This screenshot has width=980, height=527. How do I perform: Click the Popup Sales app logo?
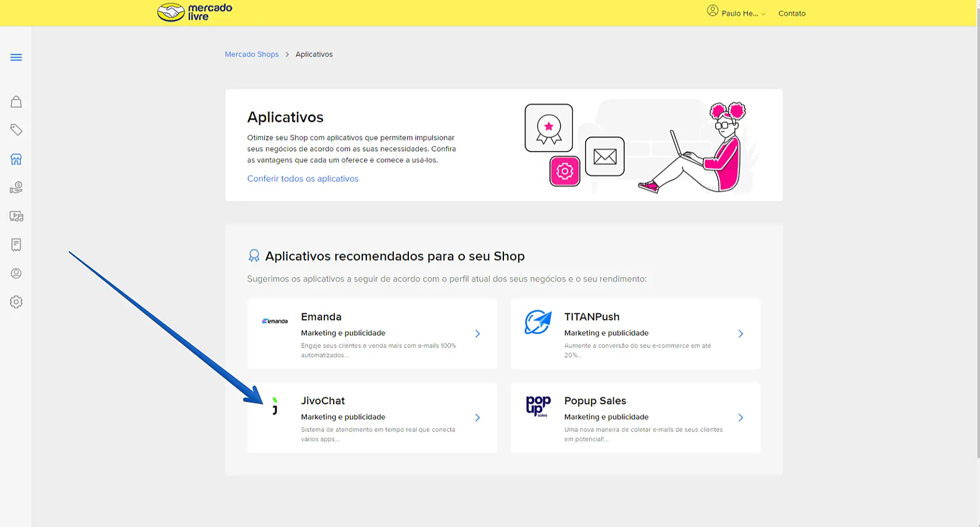pyautogui.click(x=537, y=406)
